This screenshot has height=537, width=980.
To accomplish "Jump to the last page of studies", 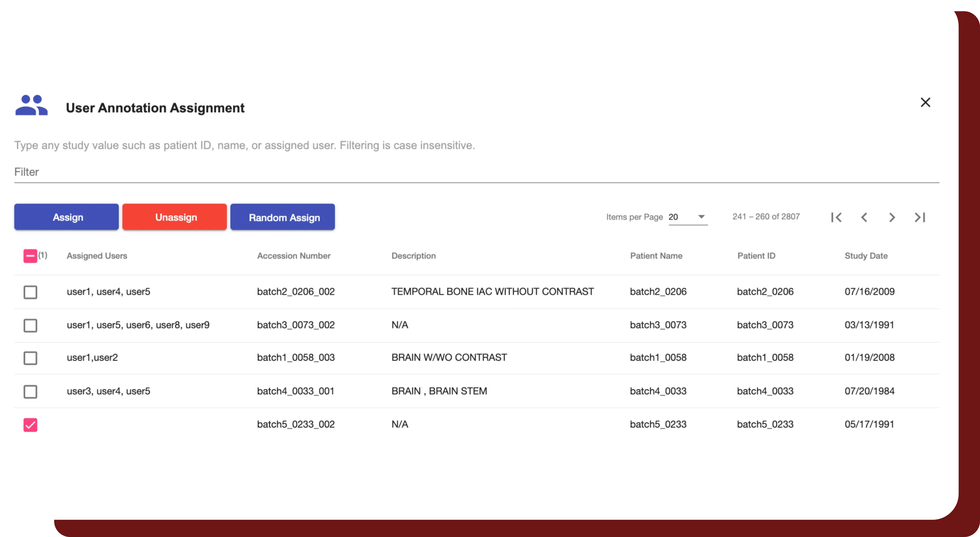I will coord(920,217).
